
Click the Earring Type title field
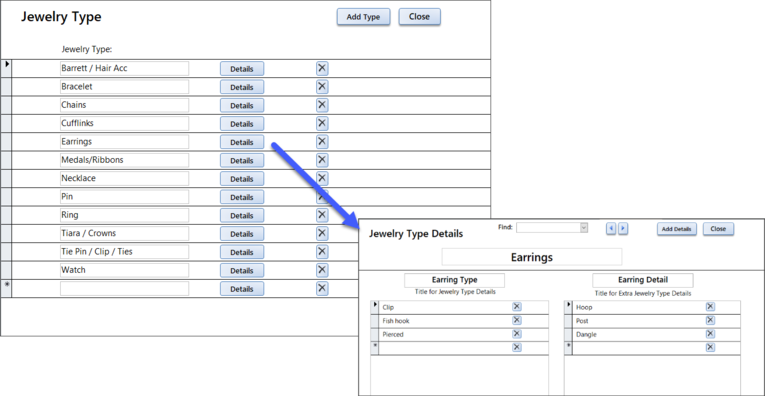tap(455, 280)
